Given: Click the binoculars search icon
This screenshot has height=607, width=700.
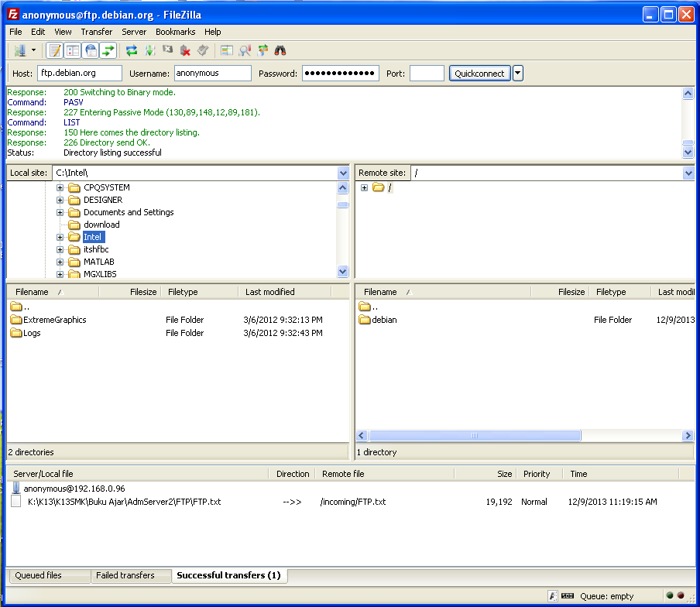Looking at the screenshot, I should click(280, 51).
